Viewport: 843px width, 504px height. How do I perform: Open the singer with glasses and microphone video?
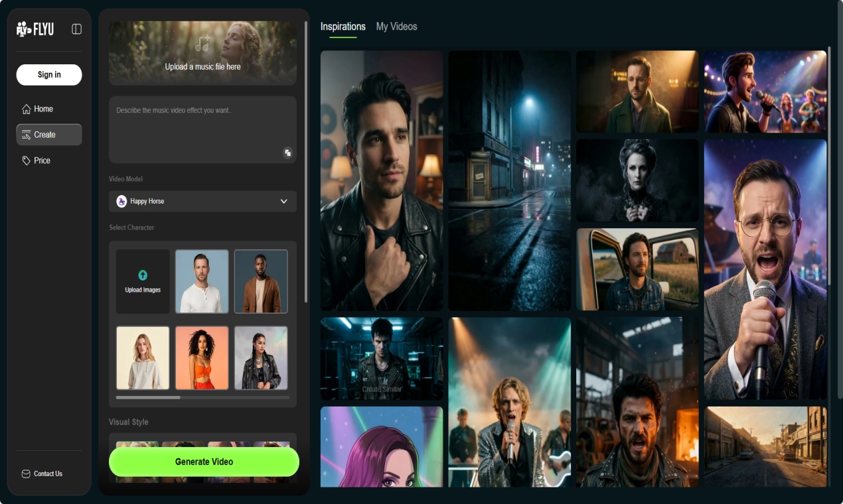tap(765, 269)
